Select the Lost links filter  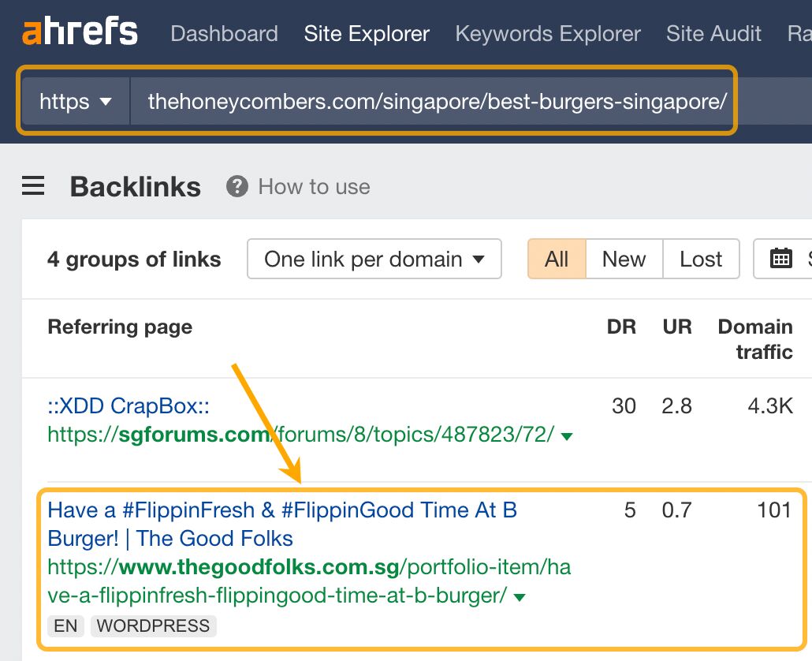coord(701,259)
